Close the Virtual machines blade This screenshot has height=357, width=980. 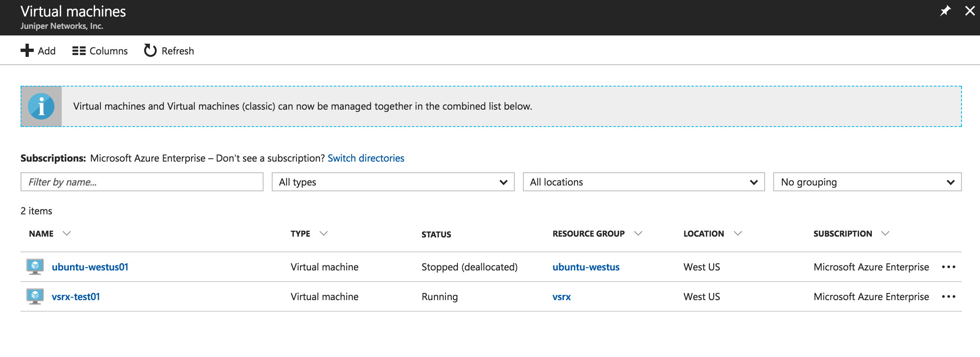pos(970,11)
